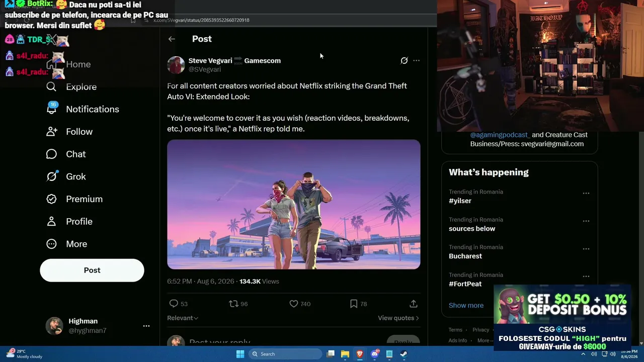Open the Ads Info footer link
The width and height of the screenshot is (644, 362).
[458, 340]
